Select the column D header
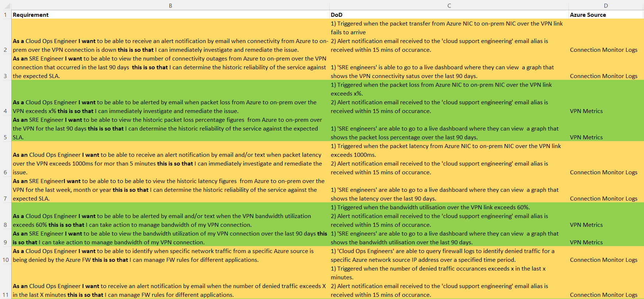This screenshot has height=299, width=644. pyautogui.click(x=606, y=5)
